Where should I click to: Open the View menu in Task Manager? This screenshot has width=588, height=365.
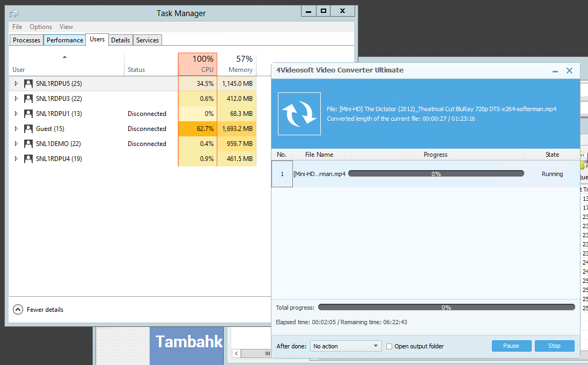66,27
